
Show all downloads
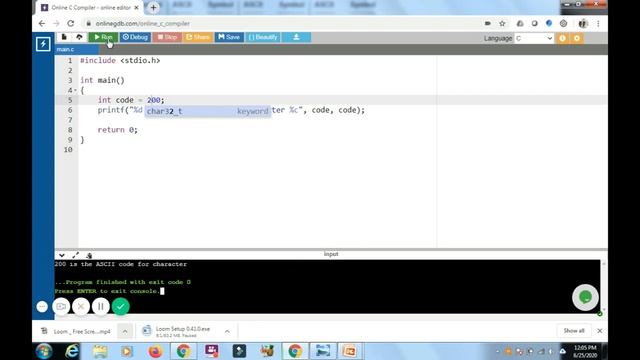pyautogui.click(x=574, y=331)
